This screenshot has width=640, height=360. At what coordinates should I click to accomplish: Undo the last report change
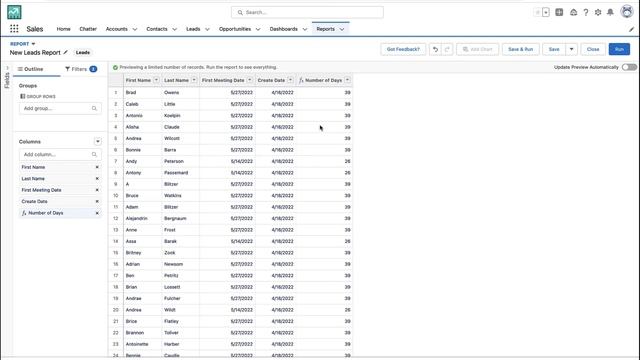[435, 49]
